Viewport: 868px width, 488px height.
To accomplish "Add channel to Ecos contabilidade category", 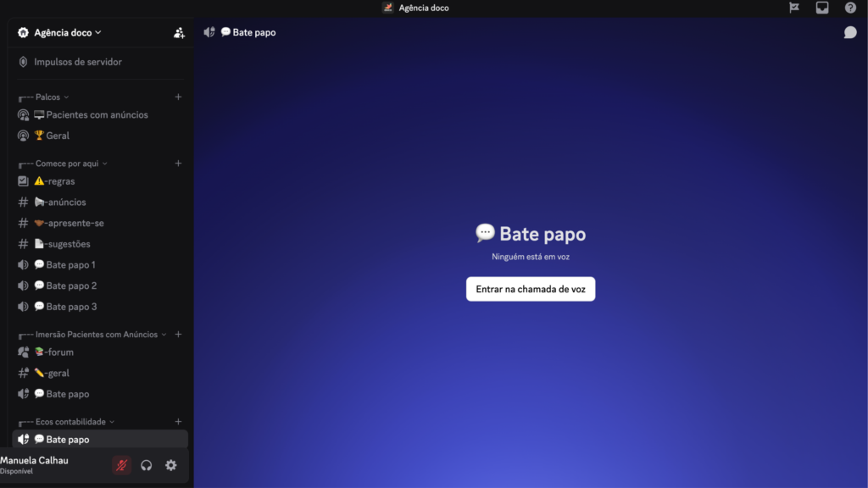I will click(x=178, y=422).
